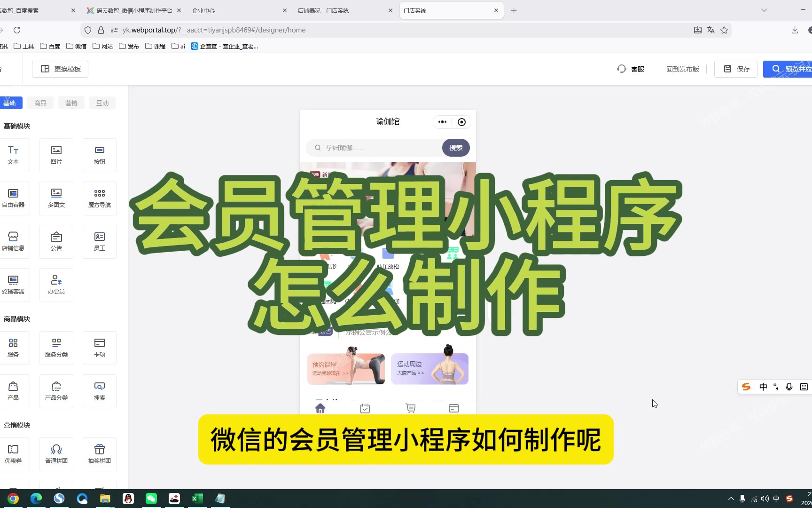
Task: Switch to the 商品 module tab
Action: [x=40, y=103]
